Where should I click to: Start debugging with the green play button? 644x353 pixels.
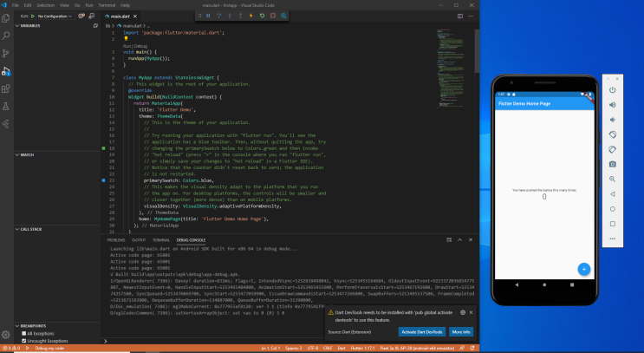pos(33,16)
